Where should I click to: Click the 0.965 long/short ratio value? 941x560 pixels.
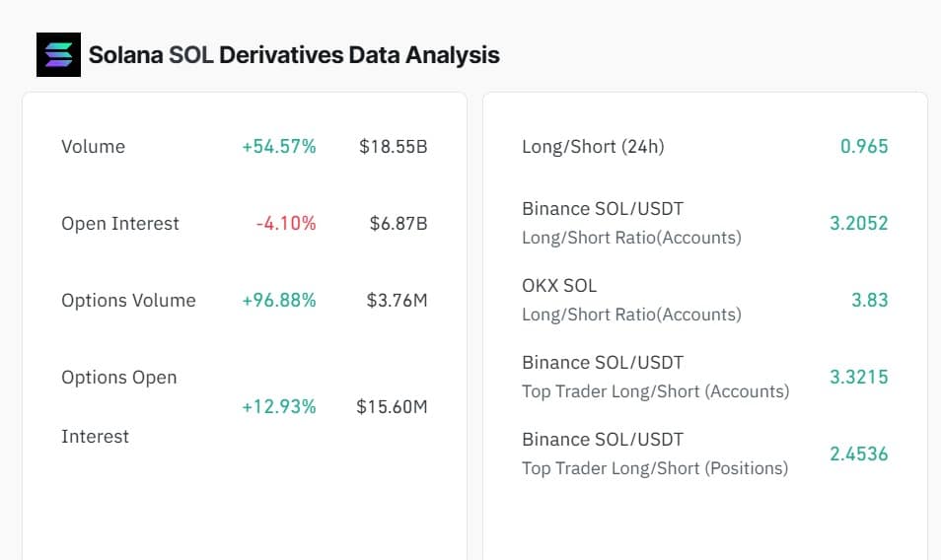[x=864, y=147]
